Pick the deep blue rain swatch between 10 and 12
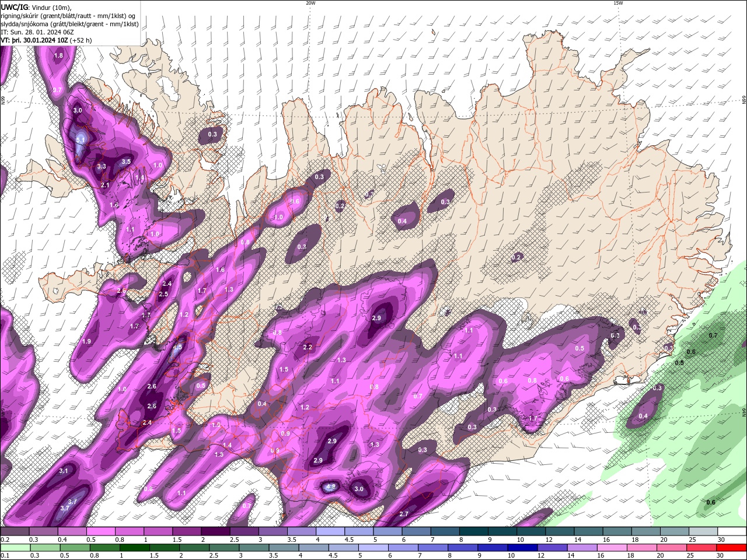Image resolution: width=747 pixels, height=560 pixels. (522, 547)
